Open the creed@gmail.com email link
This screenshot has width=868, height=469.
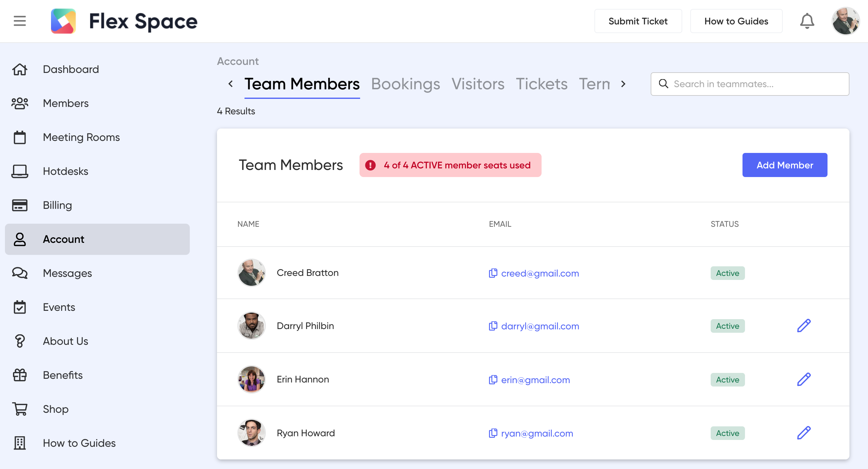(x=540, y=273)
